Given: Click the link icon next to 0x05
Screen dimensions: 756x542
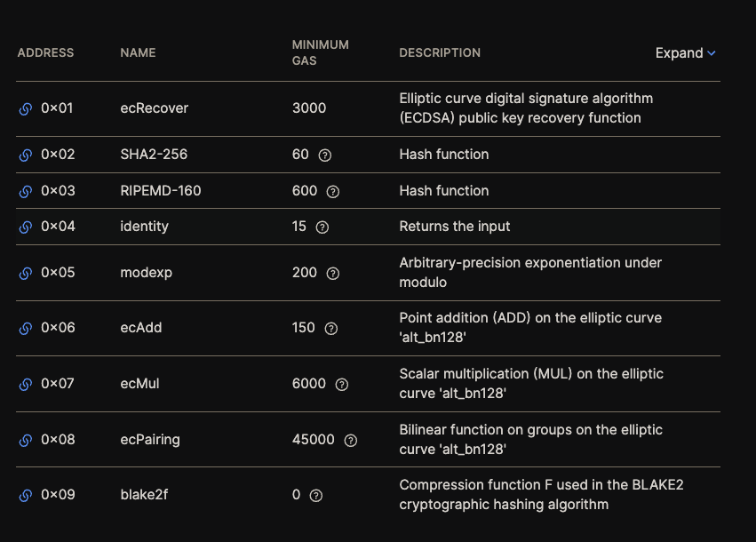Looking at the screenshot, I should pyautogui.click(x=26, y=274).
